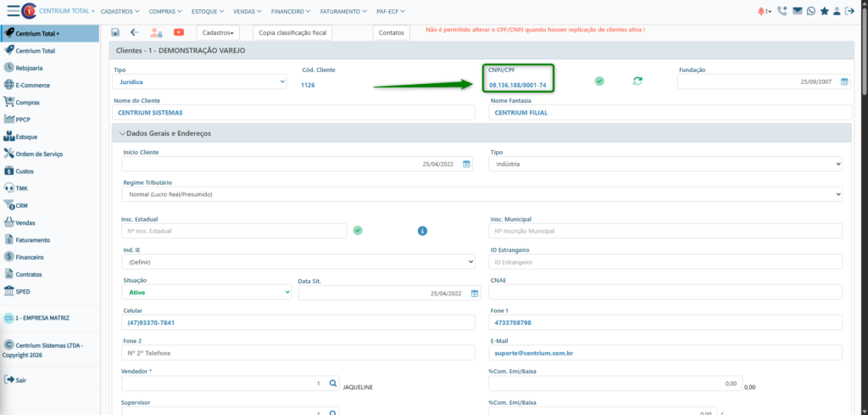This screenshot has height=415, width=868.
Task: Click the back arrow icon
Action: click(135, 32)
